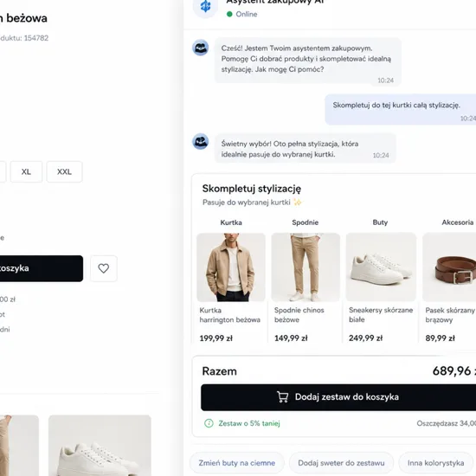Viewport: 476px width, 476px height.
Task: Open the 'Akcesoria' category column header
Action: point(458,222)
